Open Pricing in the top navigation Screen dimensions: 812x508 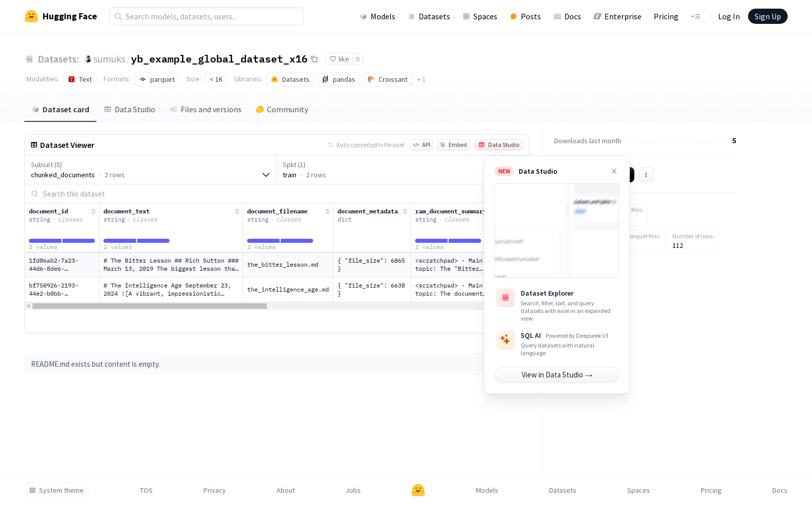pyautogui.click(x=666, y=17)
